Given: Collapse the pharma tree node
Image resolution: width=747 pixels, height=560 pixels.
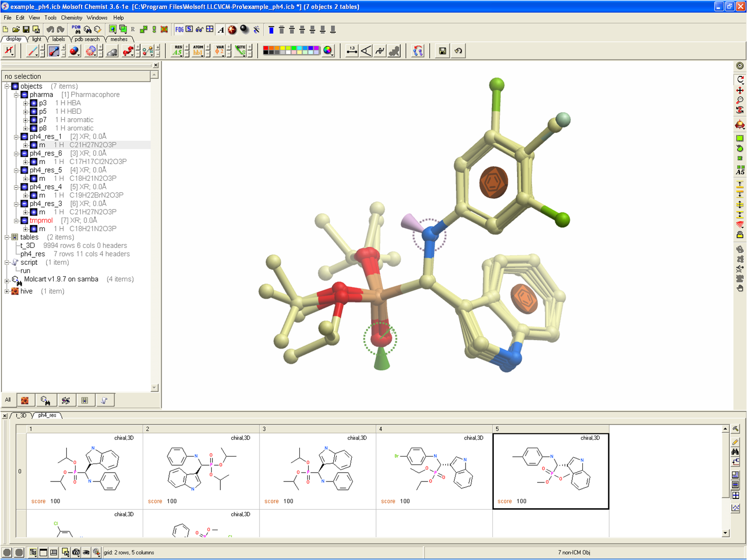Looking at the screenshot, I should (x=16, y=95).
